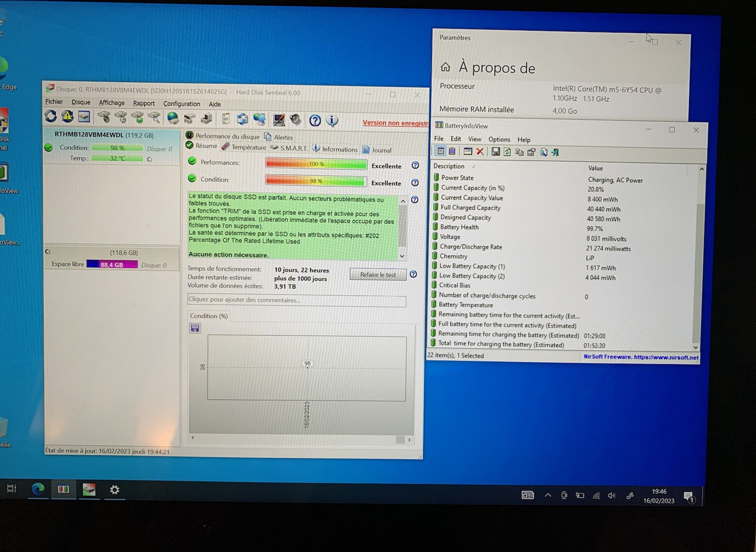Click status text scroll down arrow
Viewport: 756px width, 552px height.
pos(402,256)
